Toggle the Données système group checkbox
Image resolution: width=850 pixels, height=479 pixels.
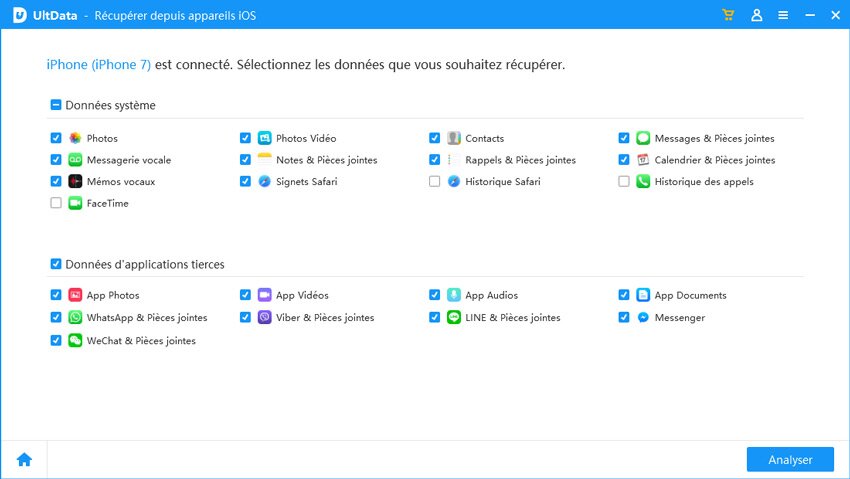[x=56, y=105]
